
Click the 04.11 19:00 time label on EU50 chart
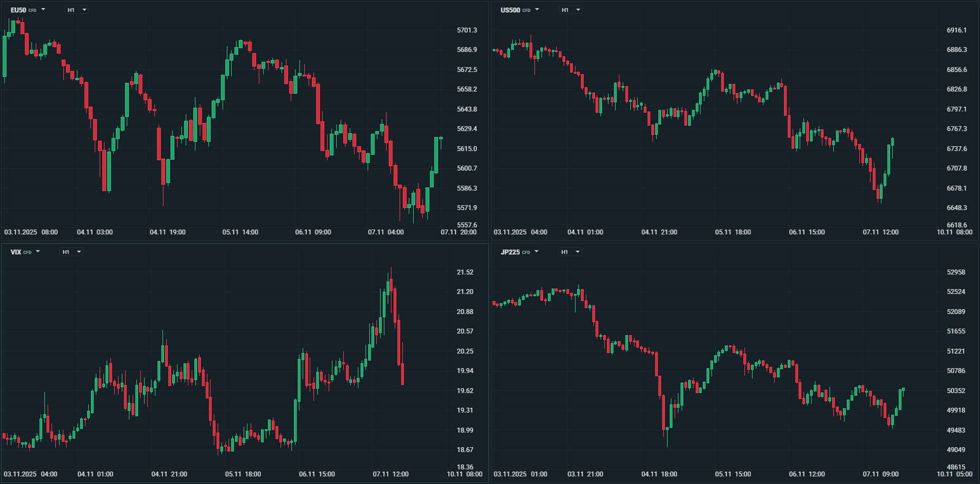[167, 232]
